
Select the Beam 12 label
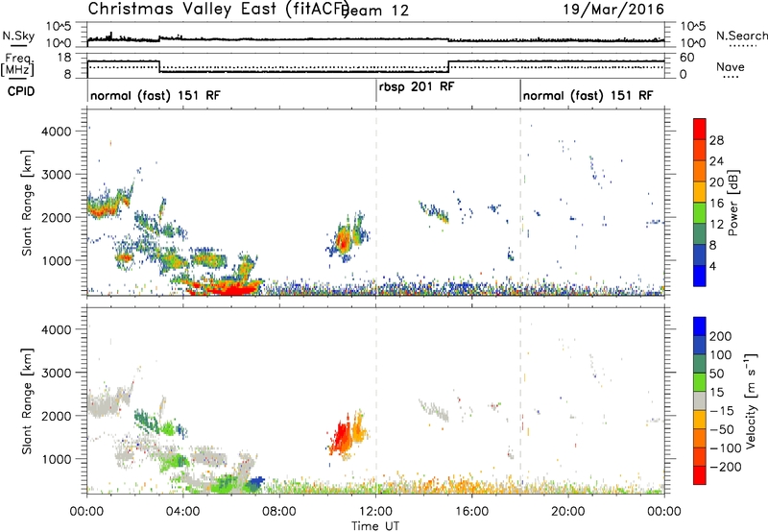click(375, 11)
